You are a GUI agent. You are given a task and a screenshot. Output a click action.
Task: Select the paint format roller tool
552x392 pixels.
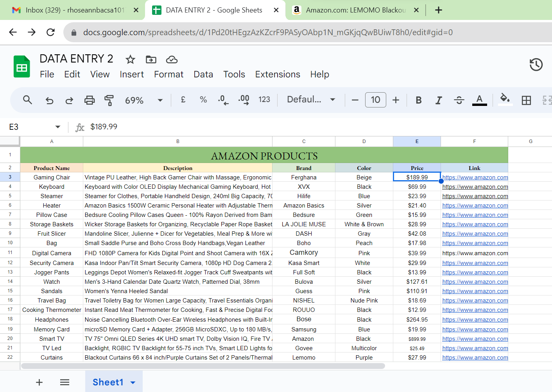point(109,100)
